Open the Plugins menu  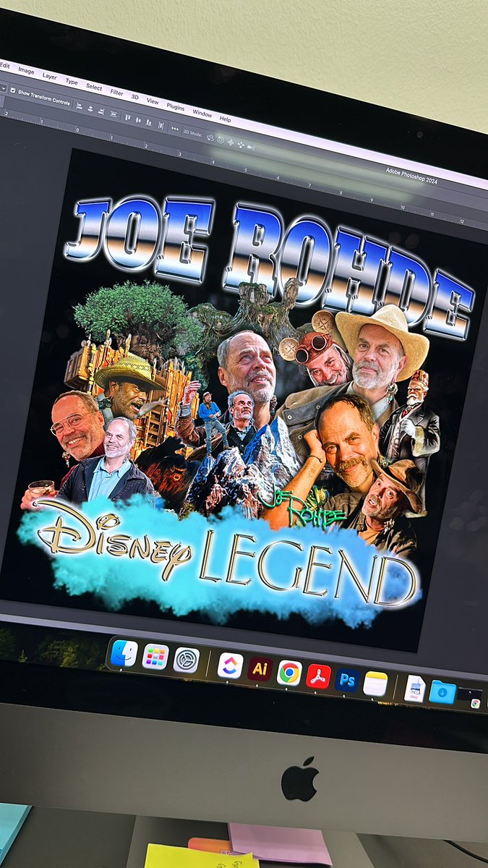point(175,106)
